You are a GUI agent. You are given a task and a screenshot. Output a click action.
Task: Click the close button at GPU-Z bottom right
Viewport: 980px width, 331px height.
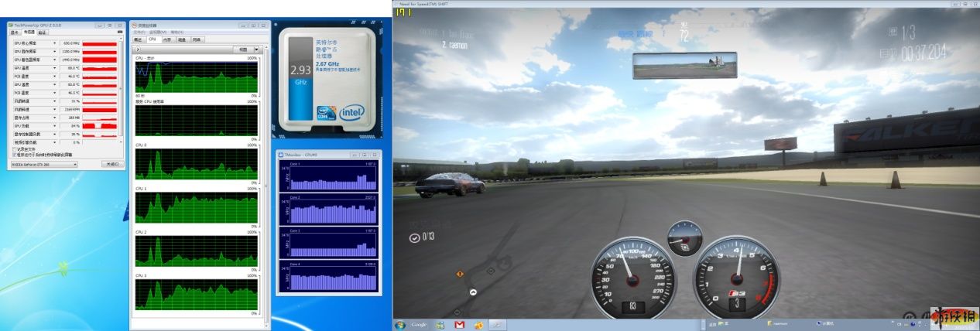point(113,164)
